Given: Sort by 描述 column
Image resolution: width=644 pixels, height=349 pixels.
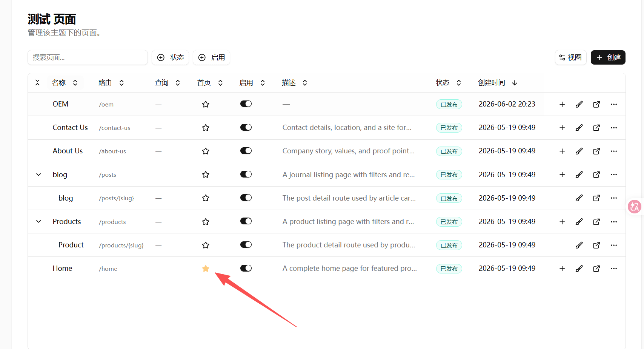Looking at the screenshot, I should (294, 83).
